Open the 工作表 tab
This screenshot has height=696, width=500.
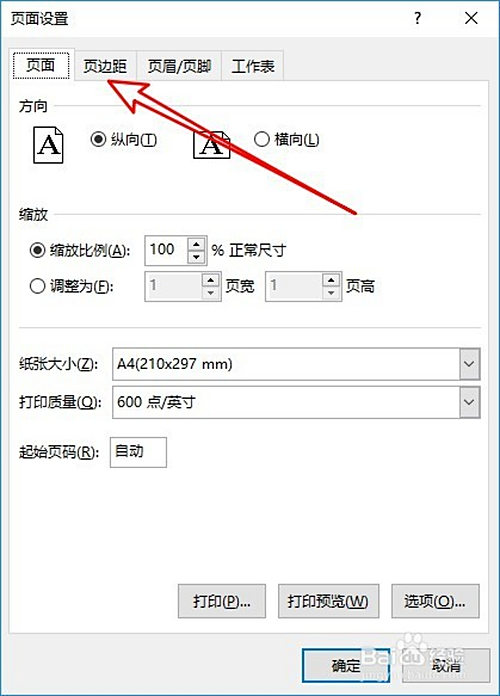(x=253, y=66)
